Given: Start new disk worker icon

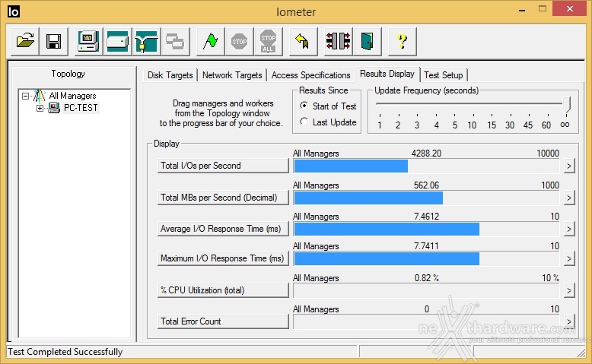Looking at the screenshot, I should [x=117, y=41].
